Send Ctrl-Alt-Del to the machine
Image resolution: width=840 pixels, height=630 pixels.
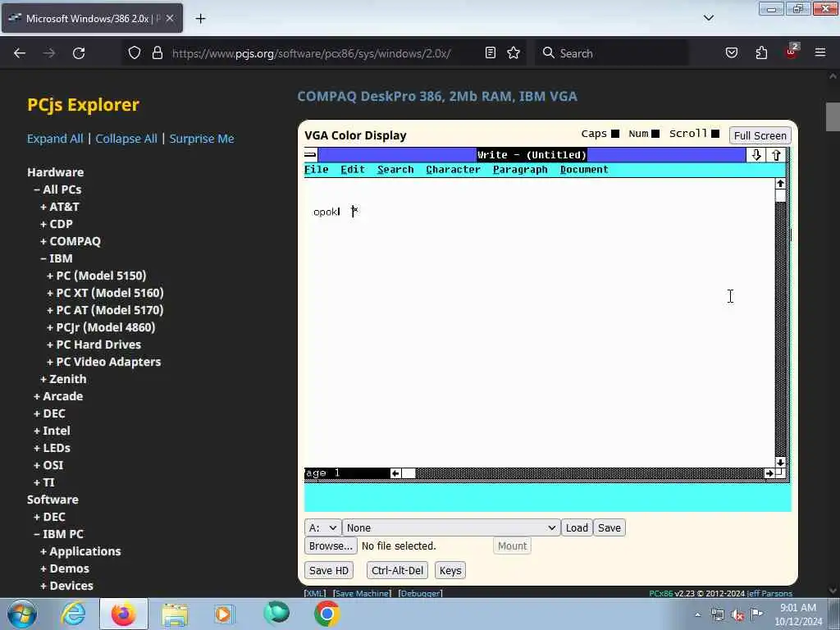[x=397, y=571]
